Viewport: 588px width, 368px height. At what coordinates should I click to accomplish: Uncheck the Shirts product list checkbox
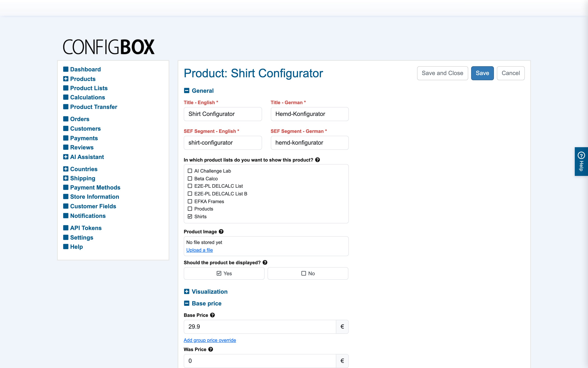[190, 216]
